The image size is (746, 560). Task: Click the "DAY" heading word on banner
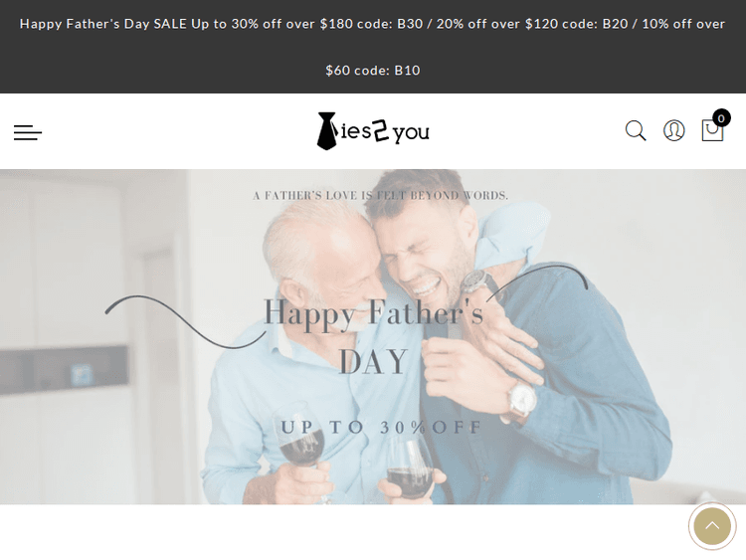[x=373, y=362]
